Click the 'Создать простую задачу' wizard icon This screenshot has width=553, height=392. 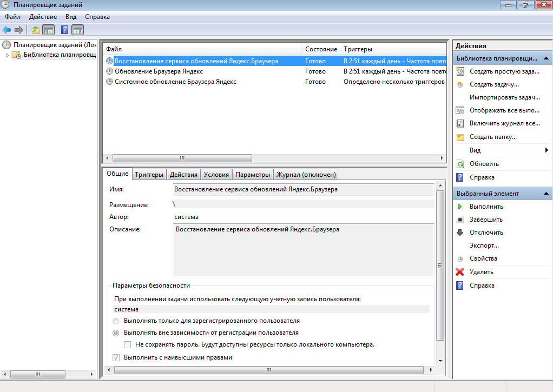[x=460, y=71]
